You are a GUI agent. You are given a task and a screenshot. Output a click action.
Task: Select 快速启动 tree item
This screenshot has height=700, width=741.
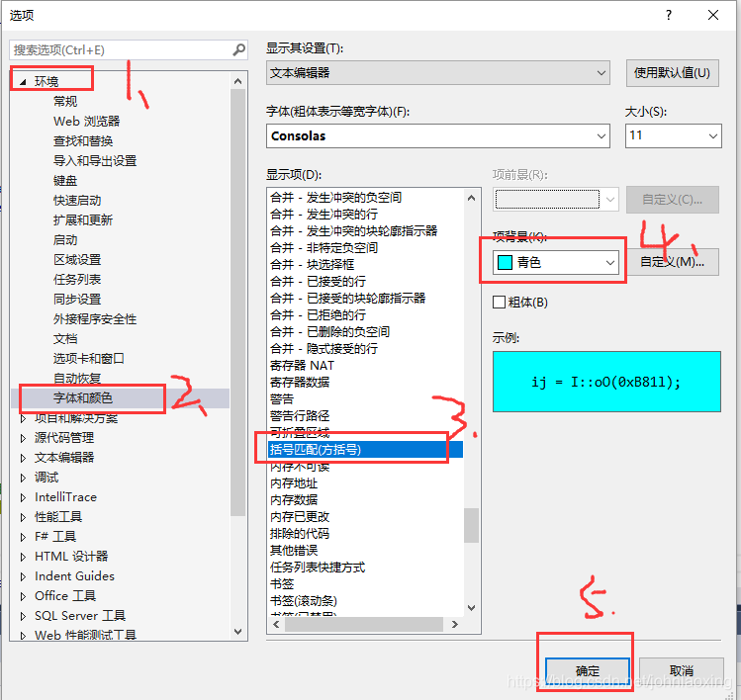pyautogui.click(x=77, y=201)
